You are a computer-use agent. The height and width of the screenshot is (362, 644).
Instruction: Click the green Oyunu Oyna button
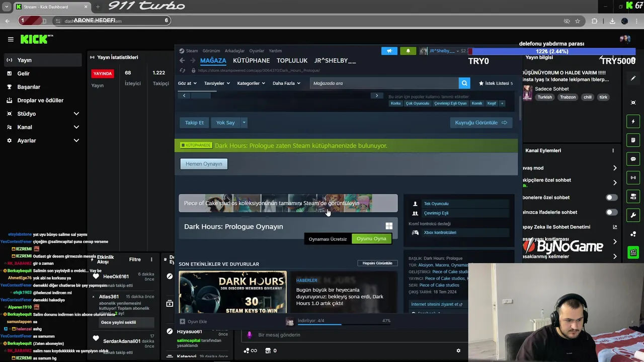tap(371, 239)
